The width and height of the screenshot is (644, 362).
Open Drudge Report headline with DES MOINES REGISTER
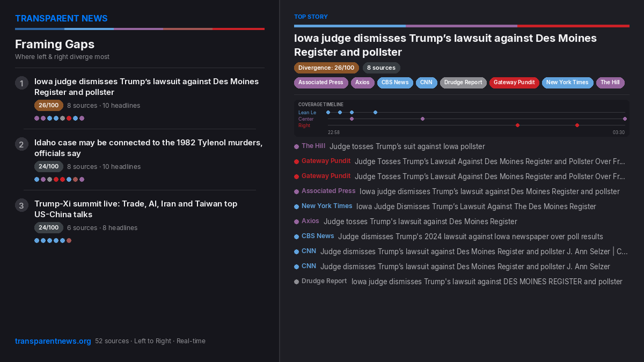[487, 282]
